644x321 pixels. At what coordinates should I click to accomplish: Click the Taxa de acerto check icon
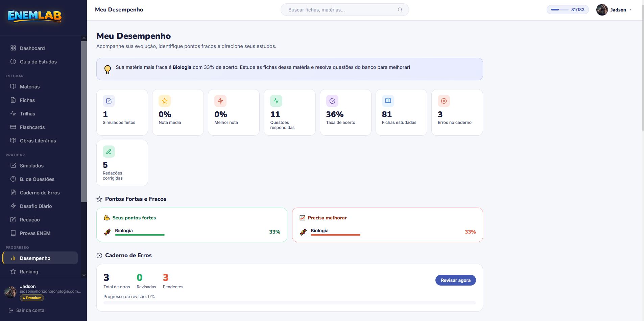click(x=332, y=101)
